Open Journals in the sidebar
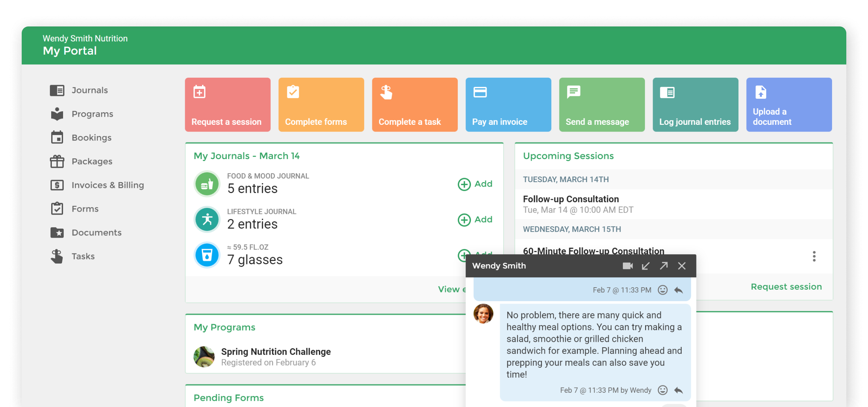The height and width of the screenshot is (407, 868). tap(90, 90)
